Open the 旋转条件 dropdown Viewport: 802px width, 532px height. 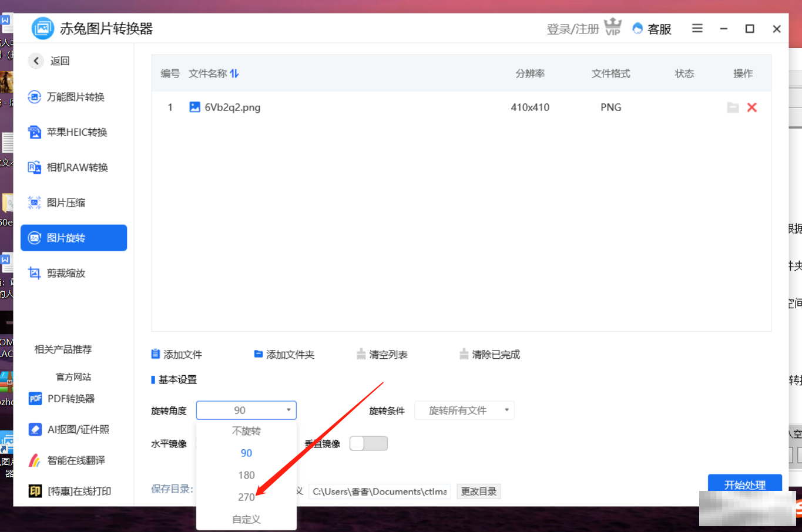(464, 410)
